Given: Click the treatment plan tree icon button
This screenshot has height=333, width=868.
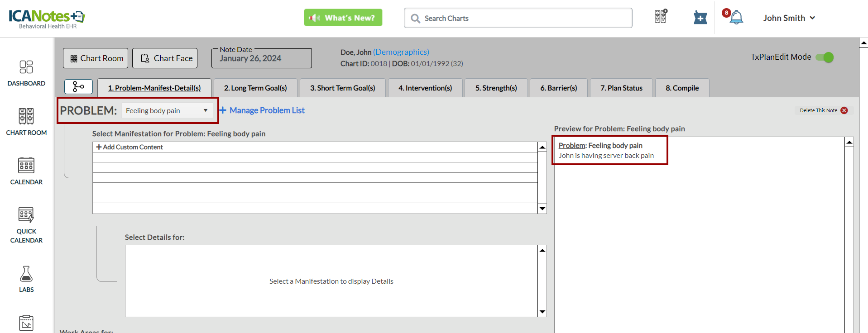Looking at the screenshot, I should coord(78,86).
